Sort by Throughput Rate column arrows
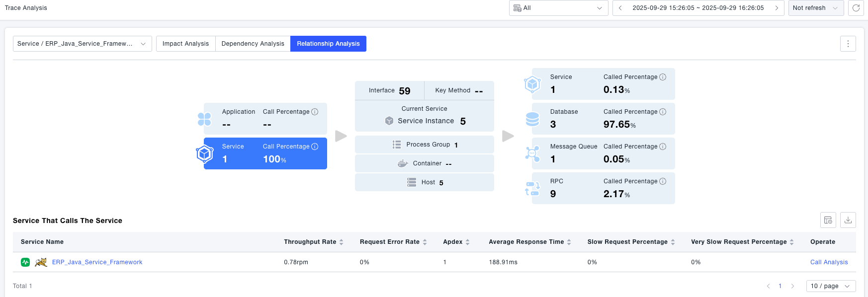The image size is (868, 297). tap(342, 242)
